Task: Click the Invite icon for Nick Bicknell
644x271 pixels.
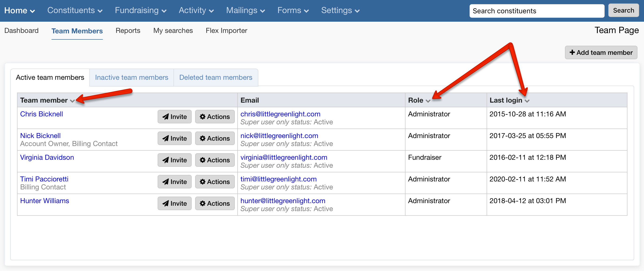Action: click(166, 138)
